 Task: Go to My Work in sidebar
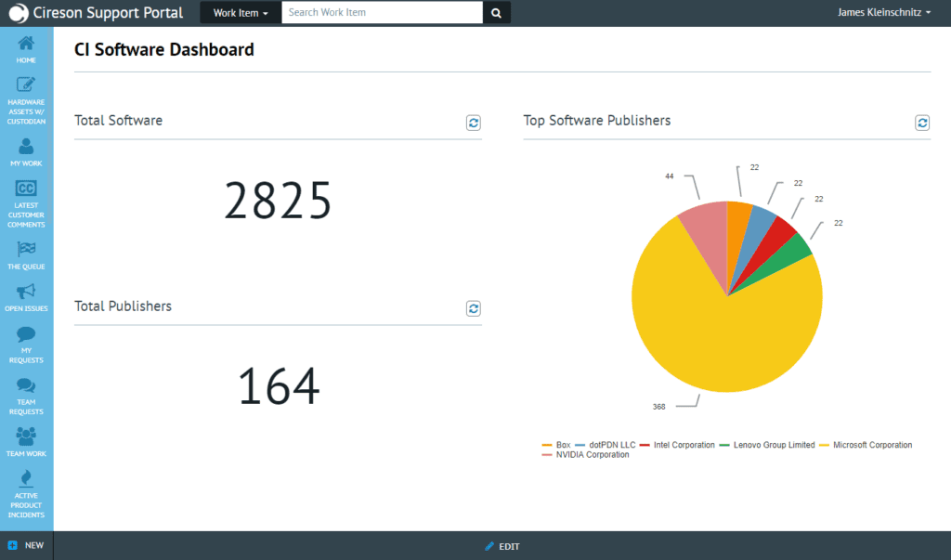pyautogui.click(x=26, y=152)
